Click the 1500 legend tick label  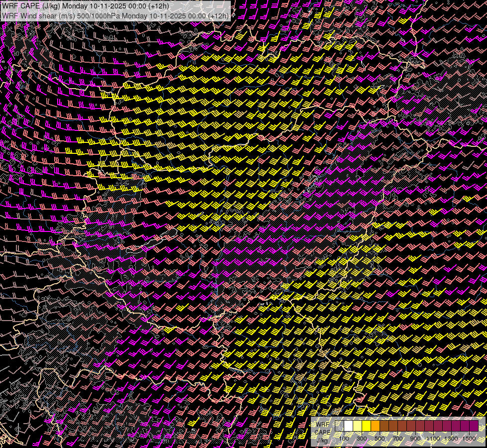click(469, 439)
